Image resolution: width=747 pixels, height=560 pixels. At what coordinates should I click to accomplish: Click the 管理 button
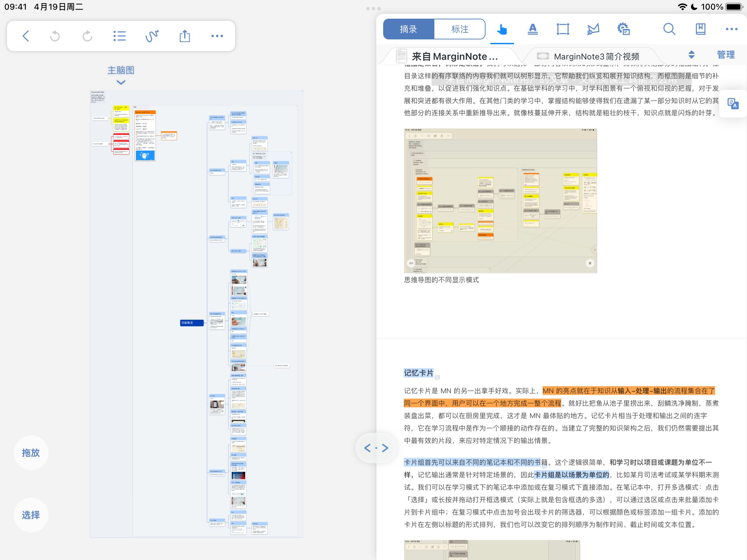[x=726, y=55]
